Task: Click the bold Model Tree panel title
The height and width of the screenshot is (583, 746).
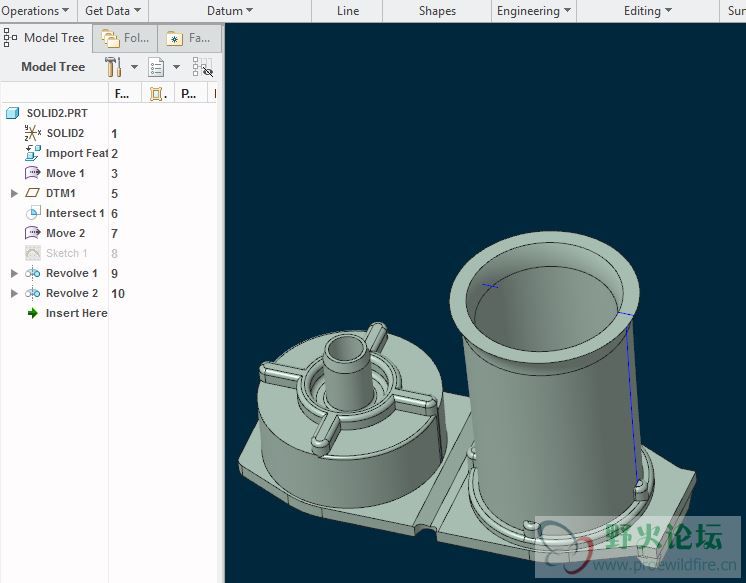Action: 53,67
